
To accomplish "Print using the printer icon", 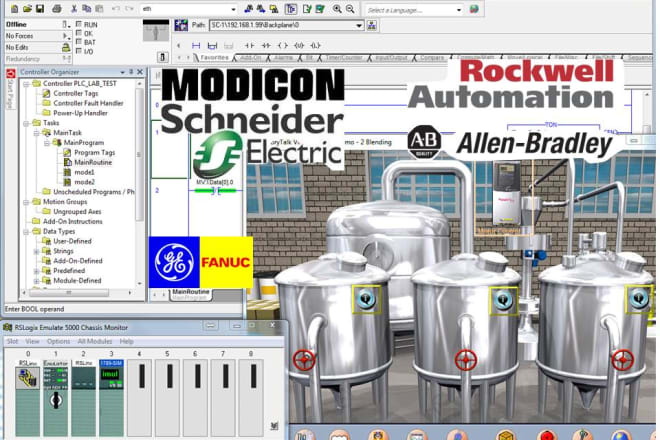I will pyautogui.click(x=57, y=8).
